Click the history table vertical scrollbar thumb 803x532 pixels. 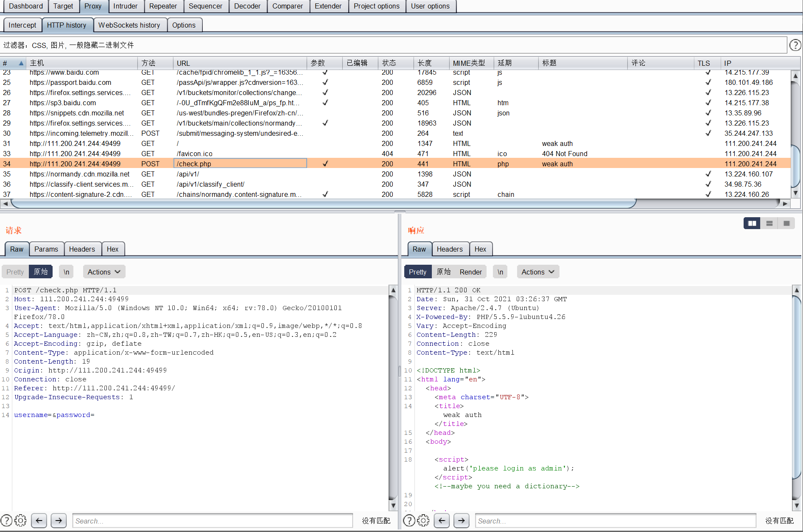[795, 165]
